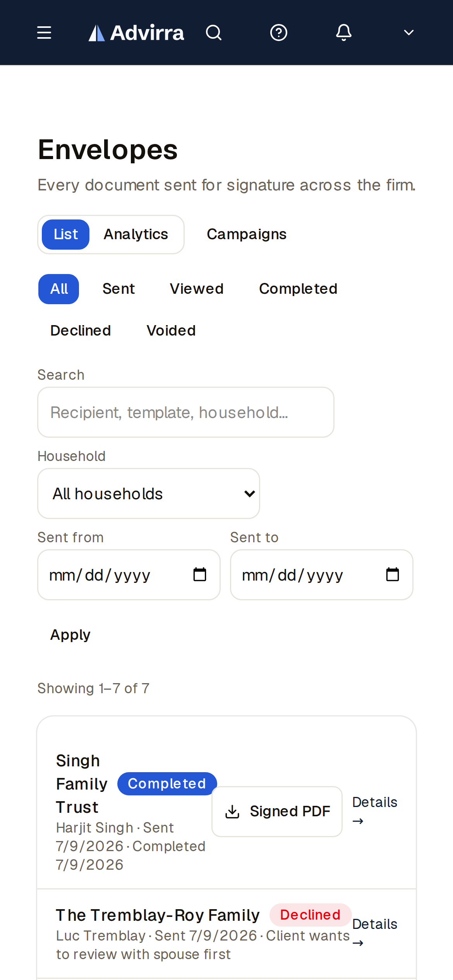The image size is (453, 980).
Task: Open Details for Tremblay-Roy Family
Action: (x=375, y=933)
